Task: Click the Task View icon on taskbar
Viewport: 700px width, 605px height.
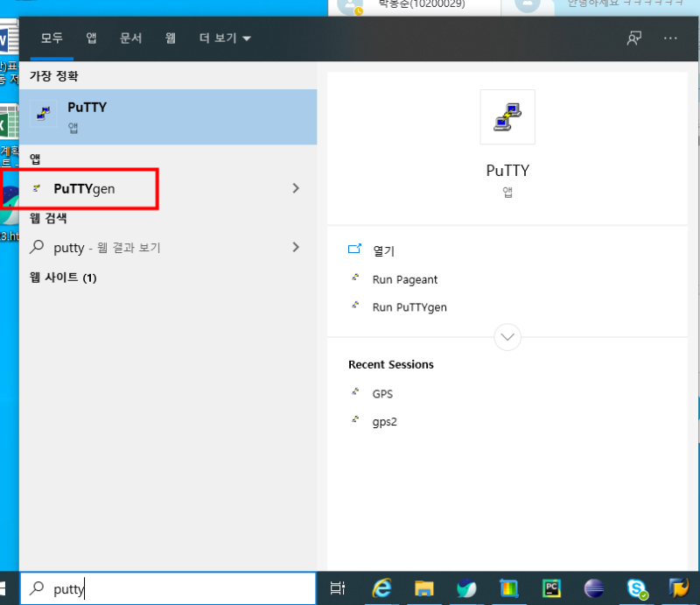Action: pos(338,588)
